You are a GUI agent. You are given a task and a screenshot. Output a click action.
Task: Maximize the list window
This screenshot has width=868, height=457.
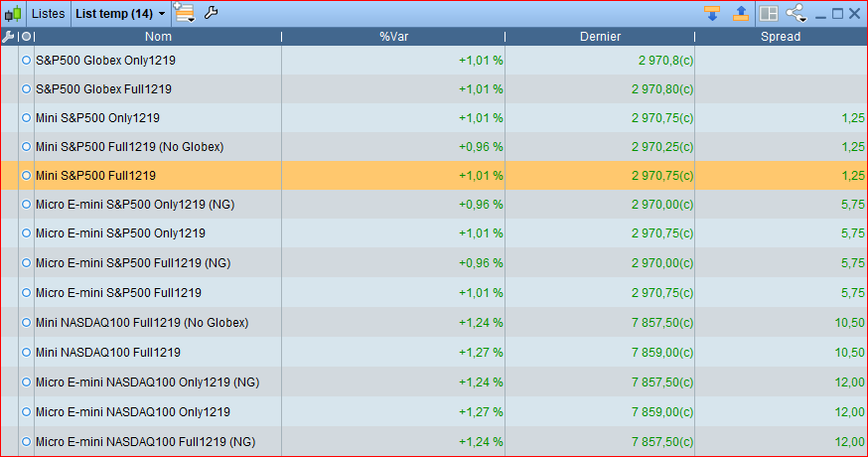coord(837,13)
